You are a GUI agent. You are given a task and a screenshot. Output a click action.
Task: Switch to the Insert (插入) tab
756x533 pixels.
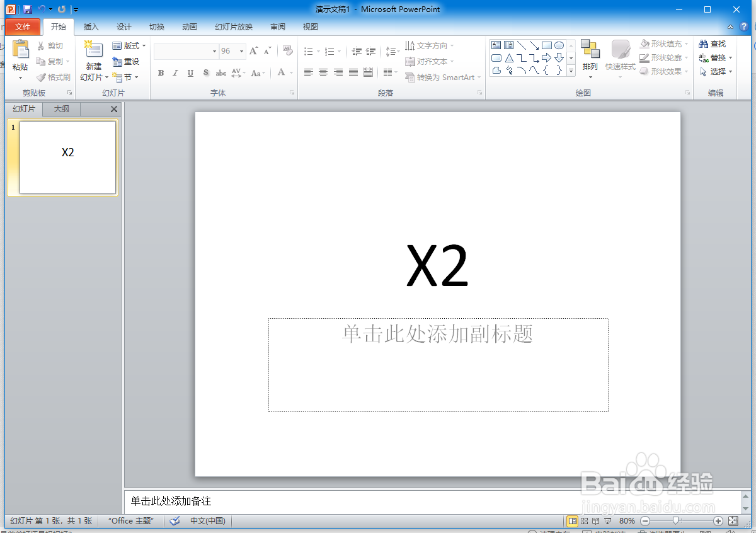pos(91,27)
